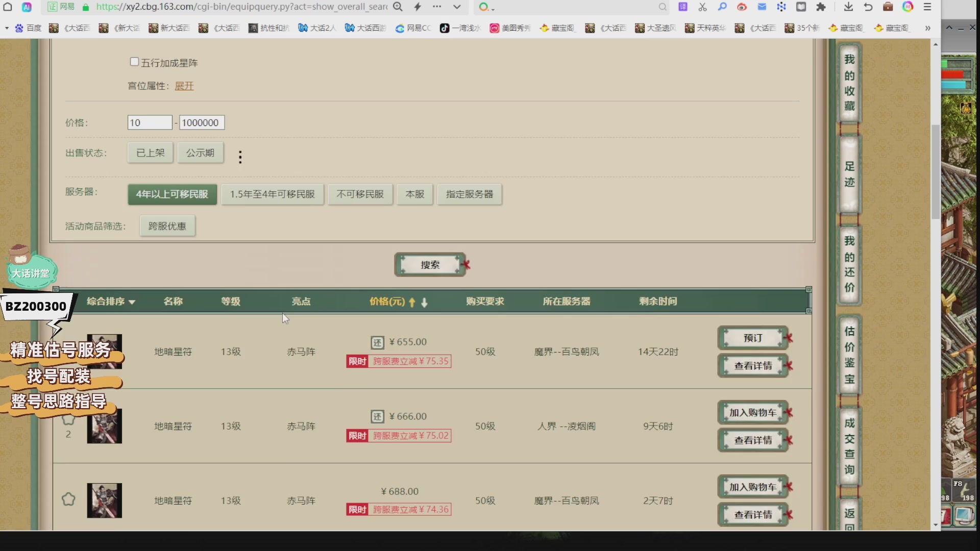
Task: Toggle the 跨服优惠 activity filter
Action: [167, 226]
